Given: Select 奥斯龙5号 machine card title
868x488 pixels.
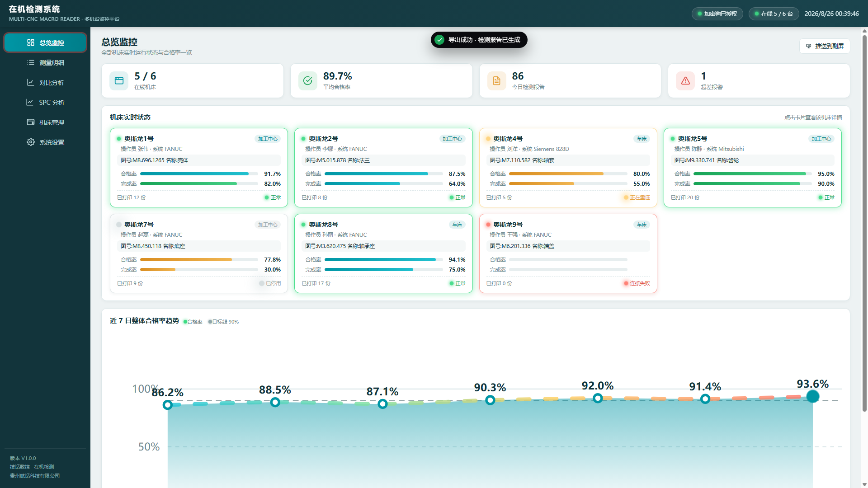Looking at the screenshot, I should 692,139.
